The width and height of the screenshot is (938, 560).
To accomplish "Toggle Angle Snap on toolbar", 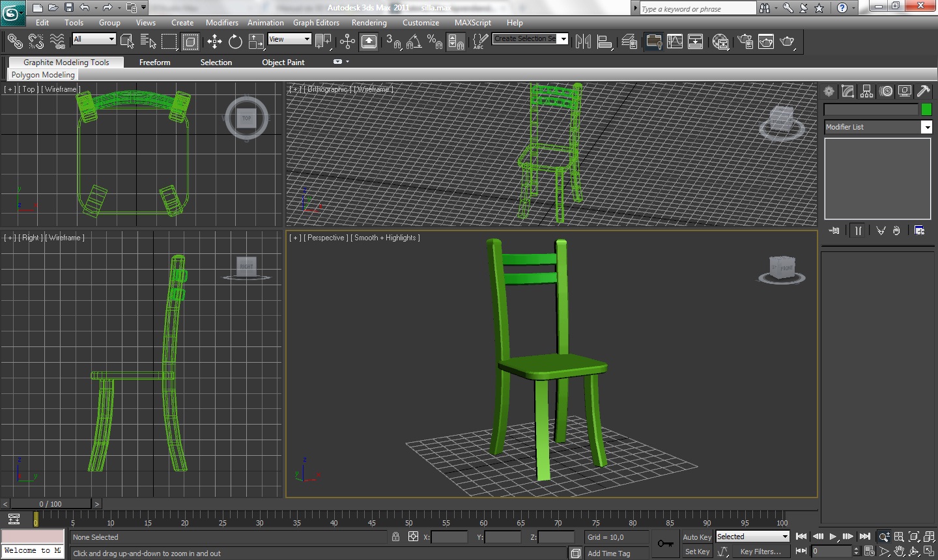I will pos(414,42).
